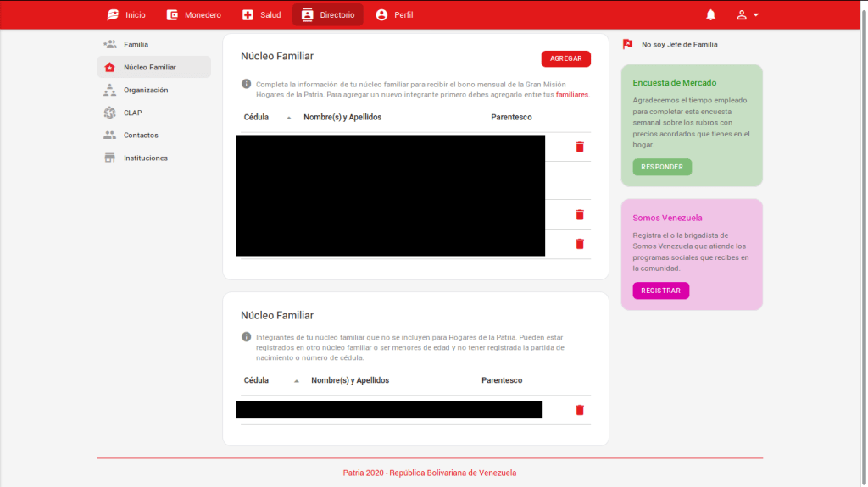Click trash icon in second Núcleo Familiar table

(580, 410)
